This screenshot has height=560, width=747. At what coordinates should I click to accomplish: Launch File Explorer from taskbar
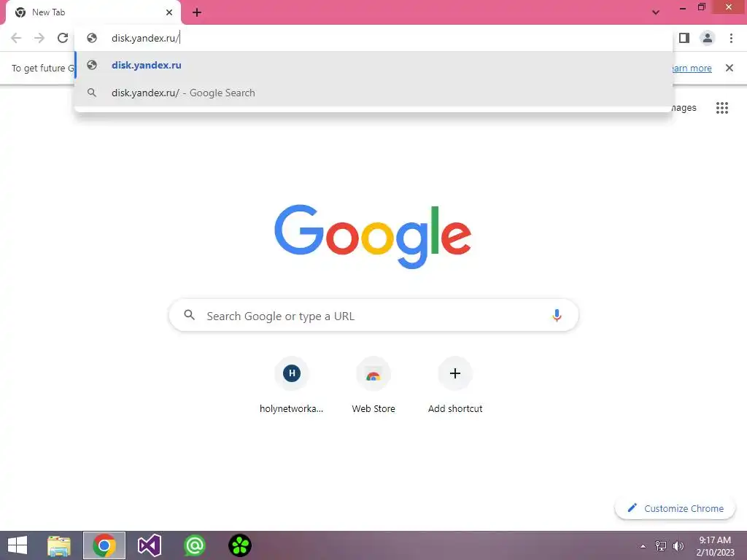(x=59, y=545)
